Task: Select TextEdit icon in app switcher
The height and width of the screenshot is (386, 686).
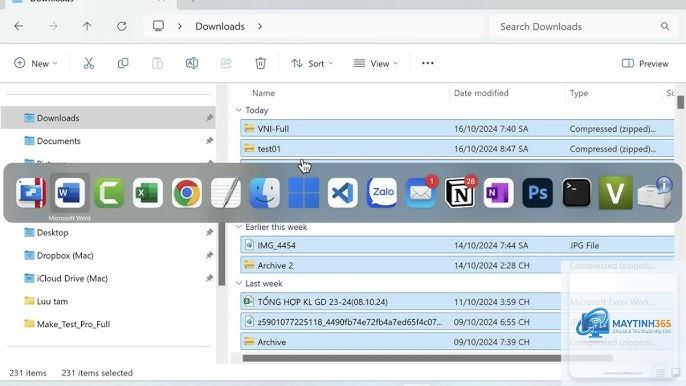Action: [x=226, y=193]
